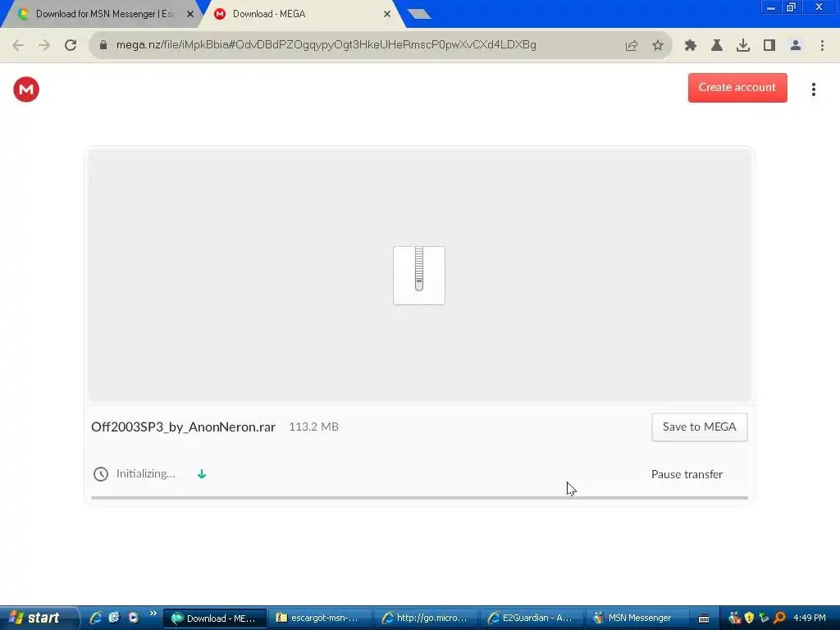Click the zip archive file thumbnail
This screenshot has width=840, height=630.
click(419, 276)
